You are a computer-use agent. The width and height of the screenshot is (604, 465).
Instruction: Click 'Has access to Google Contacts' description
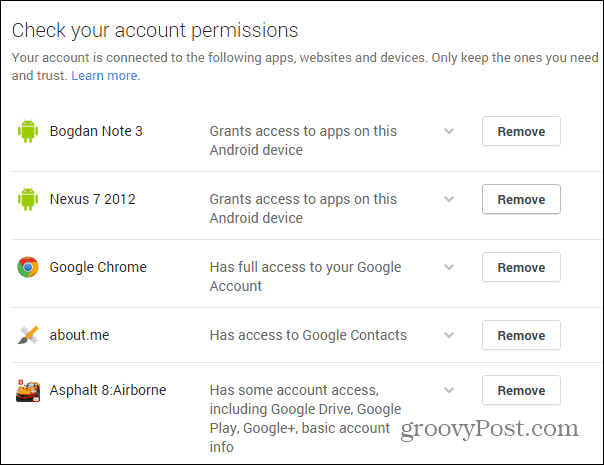point(308,335)
